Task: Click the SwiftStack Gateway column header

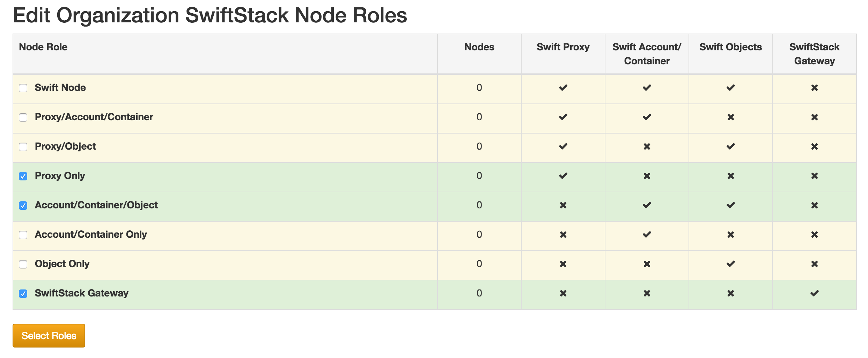Action: (x=815, y=54)
